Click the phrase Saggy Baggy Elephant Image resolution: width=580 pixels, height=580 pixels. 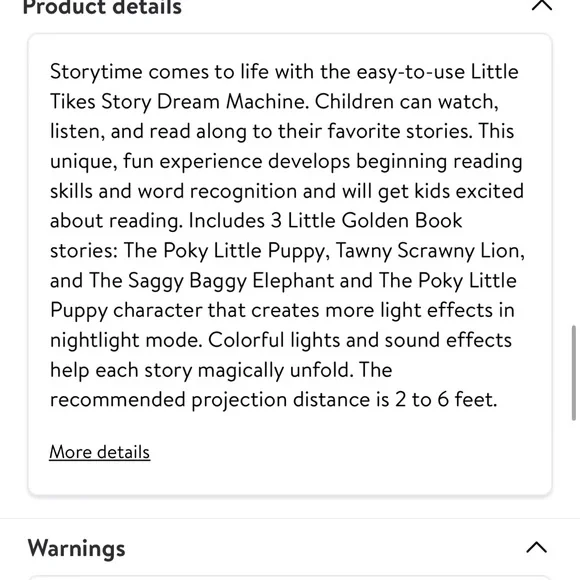(231, 281)
